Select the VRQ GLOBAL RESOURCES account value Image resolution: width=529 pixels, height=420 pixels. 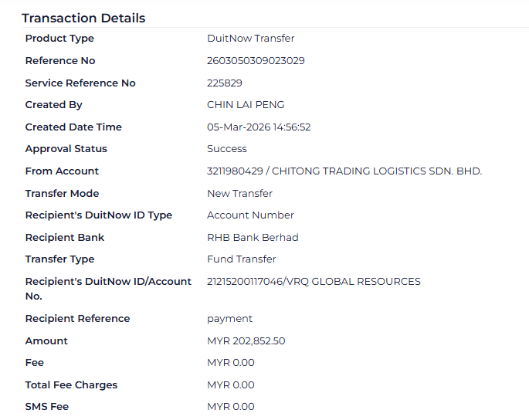click(314, 282)
